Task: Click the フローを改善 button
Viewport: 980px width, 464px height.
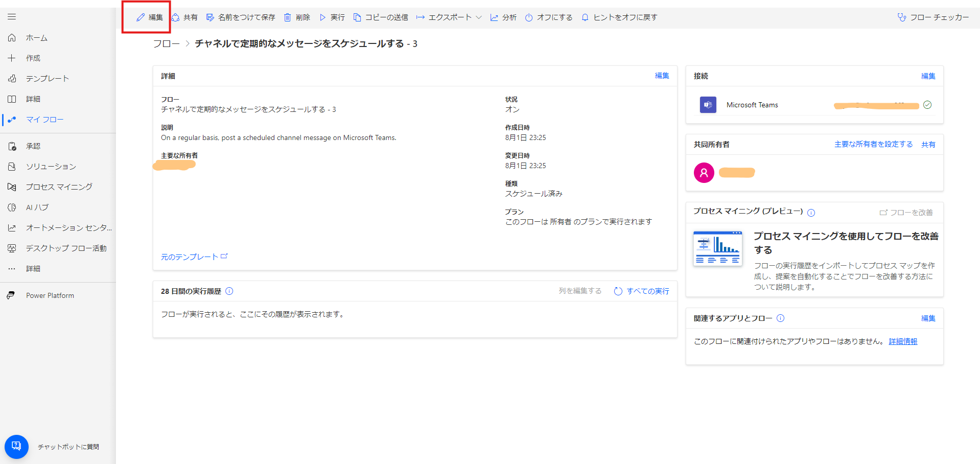Action: point(906,213)
